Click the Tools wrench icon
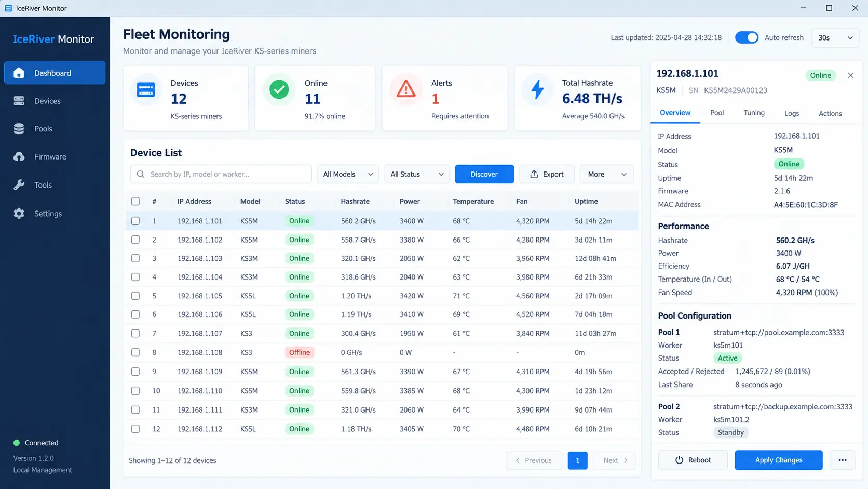Screen dimensions: 868x489 (19, 185)
